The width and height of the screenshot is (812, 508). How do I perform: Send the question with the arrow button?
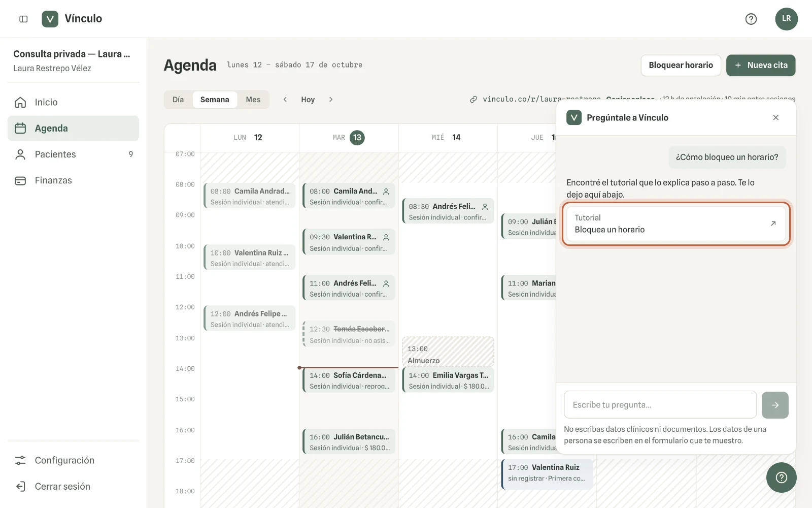(x=775, y=405)
